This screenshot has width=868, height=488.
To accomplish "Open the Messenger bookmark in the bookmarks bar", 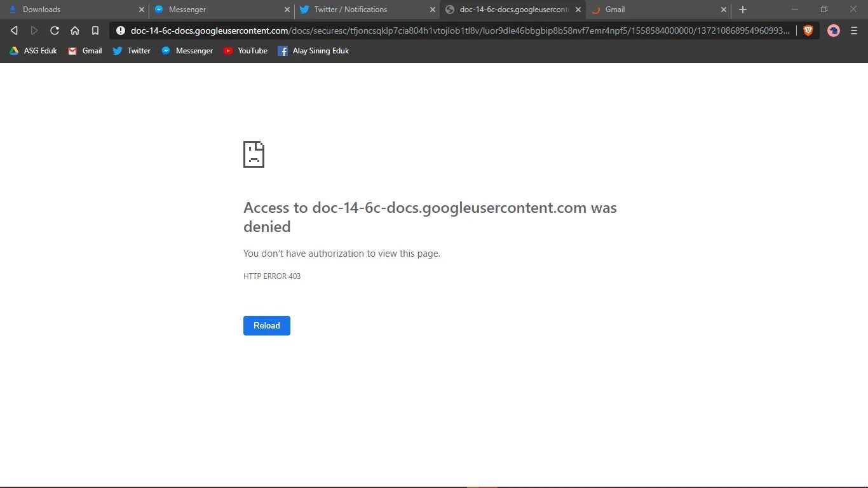I will 187,51.
